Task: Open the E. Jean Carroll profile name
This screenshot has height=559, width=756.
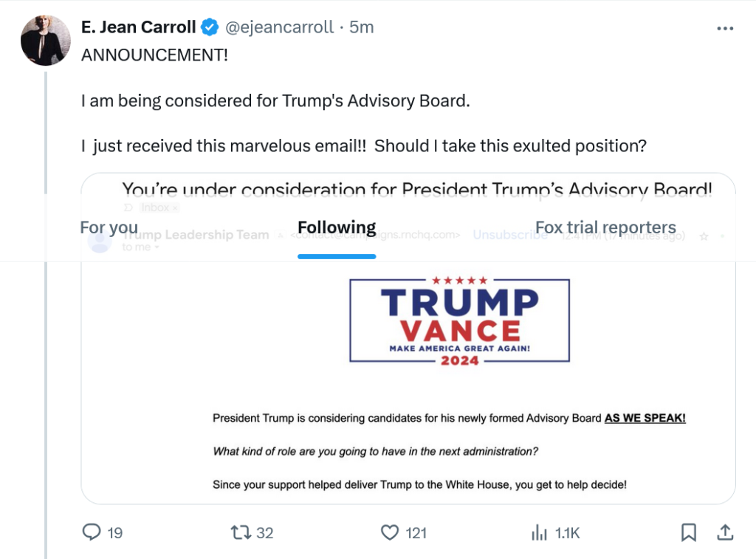Action: click(138, 28)
